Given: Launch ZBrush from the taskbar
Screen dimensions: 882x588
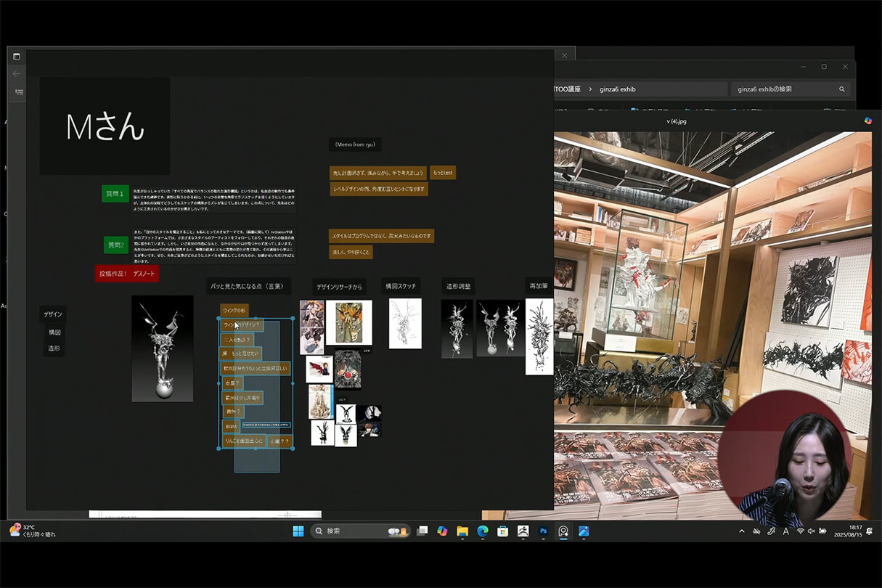Looking at the screenshot, I should click(x=523, y=531).
